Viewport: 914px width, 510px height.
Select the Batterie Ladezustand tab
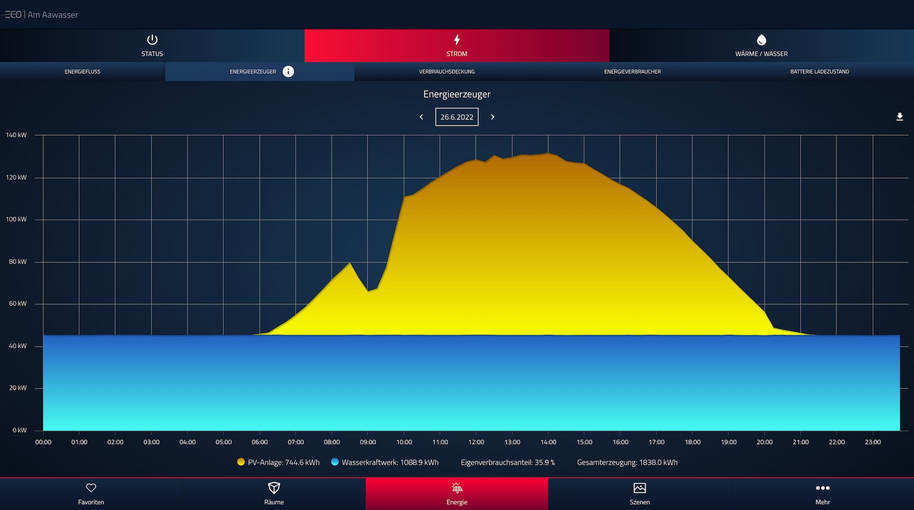click(x=819, y=72)
